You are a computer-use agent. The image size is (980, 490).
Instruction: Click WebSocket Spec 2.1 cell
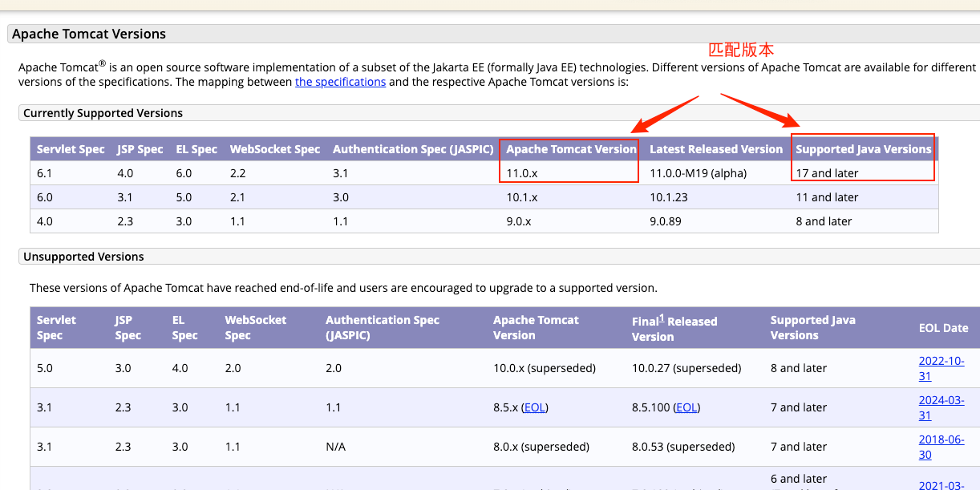coord(237,197)
